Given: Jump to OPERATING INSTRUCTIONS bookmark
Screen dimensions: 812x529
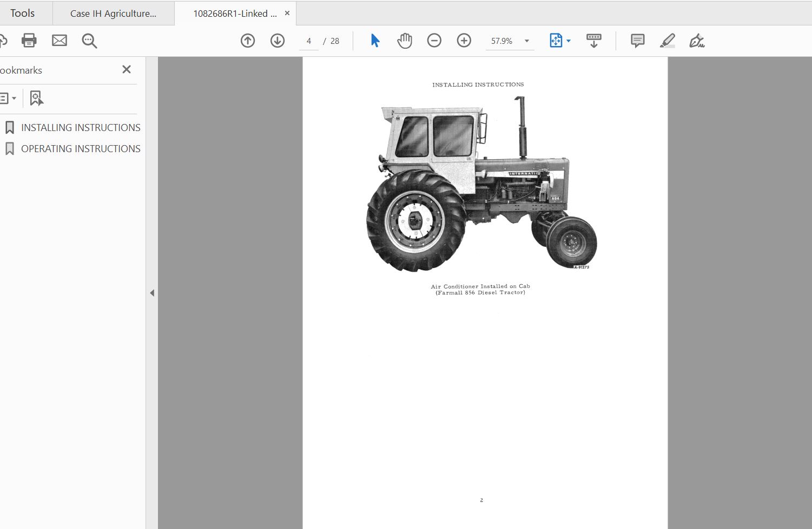Looking at the screenshot, I should (x=81, y=149).
